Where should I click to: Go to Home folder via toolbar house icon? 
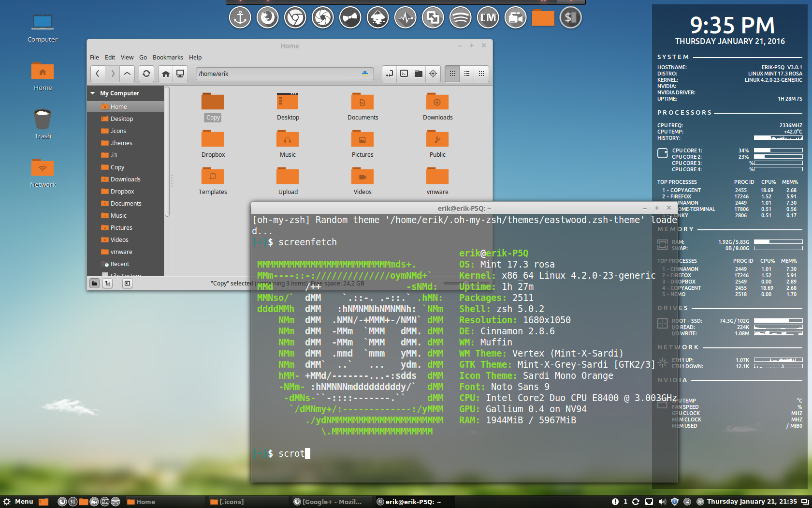(166, 74)
